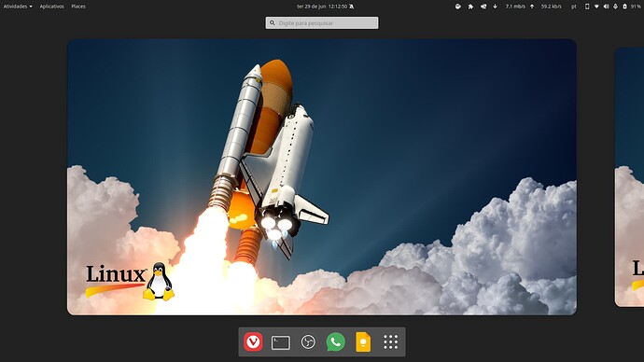
Task: Open the puzzle-piece extensions tray icon
Action: coord(470,7)
